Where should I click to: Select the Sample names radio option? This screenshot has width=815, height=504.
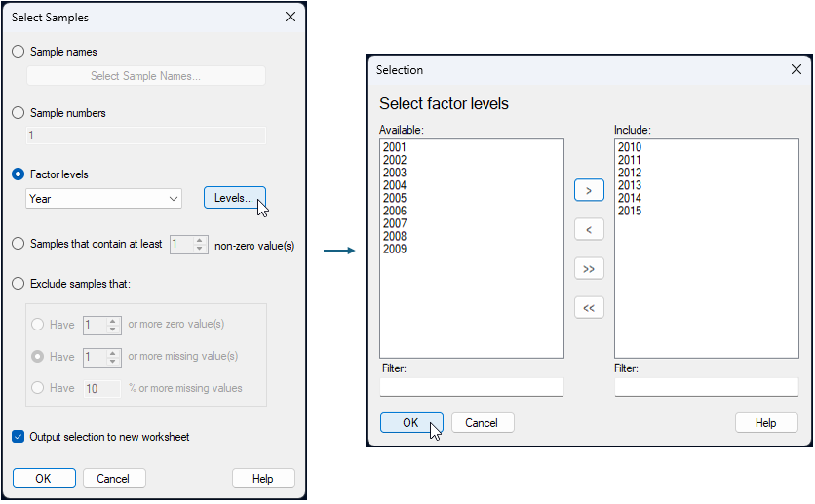pos(19,52)
